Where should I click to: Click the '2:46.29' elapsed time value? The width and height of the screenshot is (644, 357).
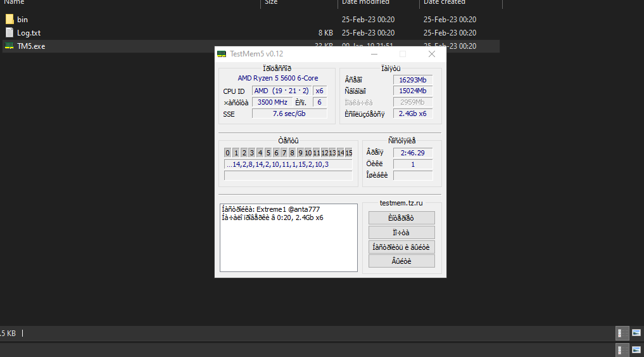413,153
